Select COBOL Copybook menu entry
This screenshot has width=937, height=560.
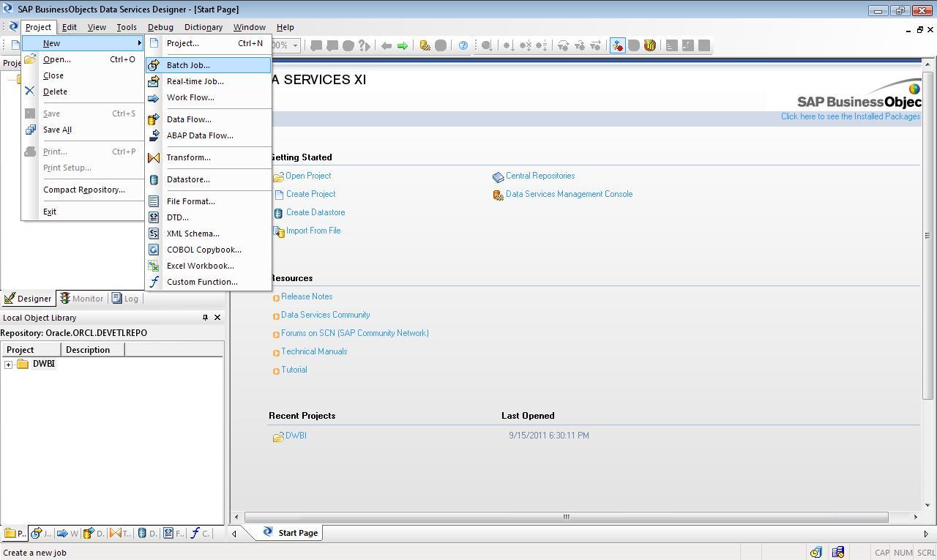tap(209, 250)
